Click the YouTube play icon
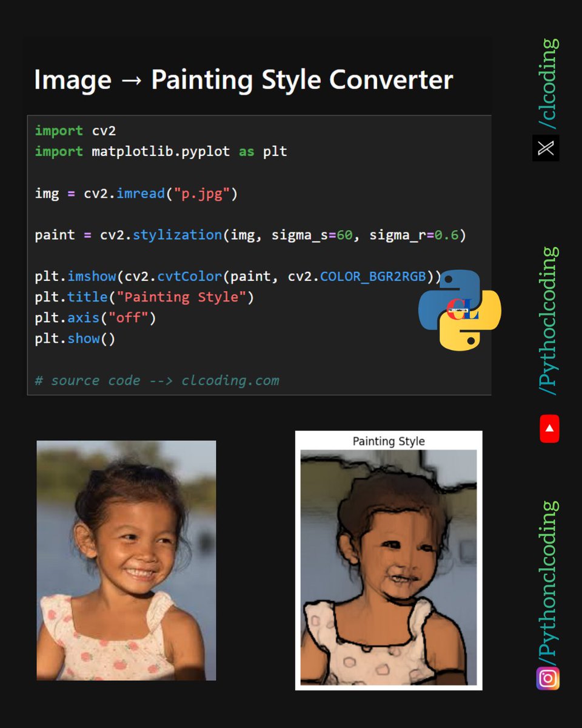This screenshot has width=582, height=728. (x=549, y=429)
